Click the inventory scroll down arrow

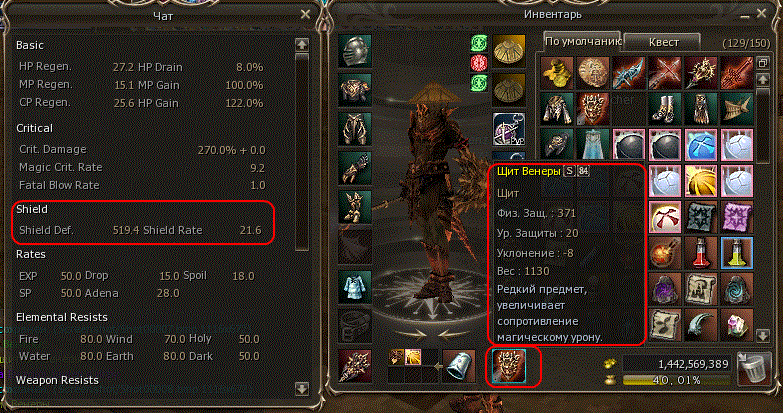tap(763, 335)
